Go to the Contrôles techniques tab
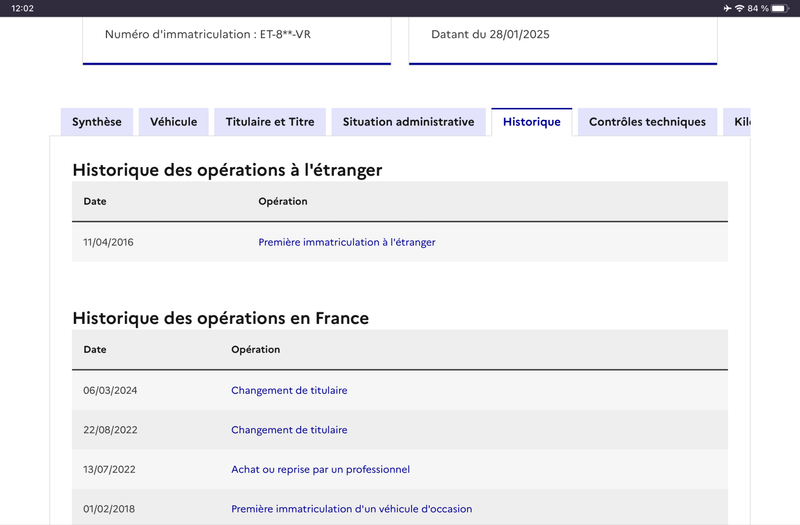This screenshot has height=525, width=800. [647, 122]
